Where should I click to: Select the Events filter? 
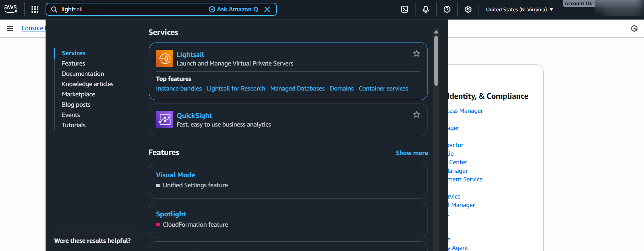click(71, 115)
